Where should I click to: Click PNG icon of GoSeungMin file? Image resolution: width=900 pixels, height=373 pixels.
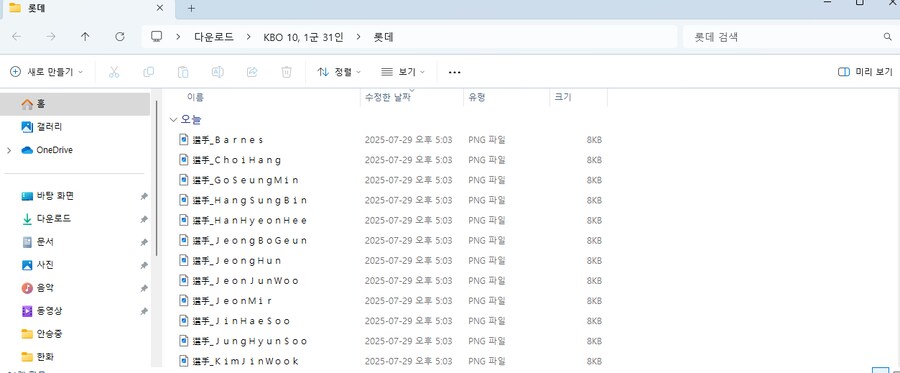pyautogui.click(x=184, y=180)
